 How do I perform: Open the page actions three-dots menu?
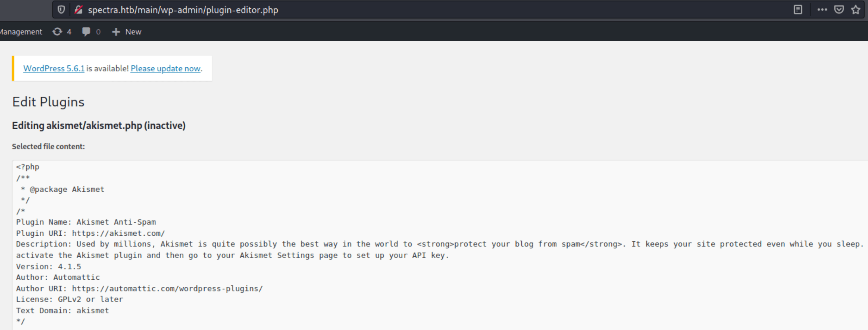coord(822,10)
